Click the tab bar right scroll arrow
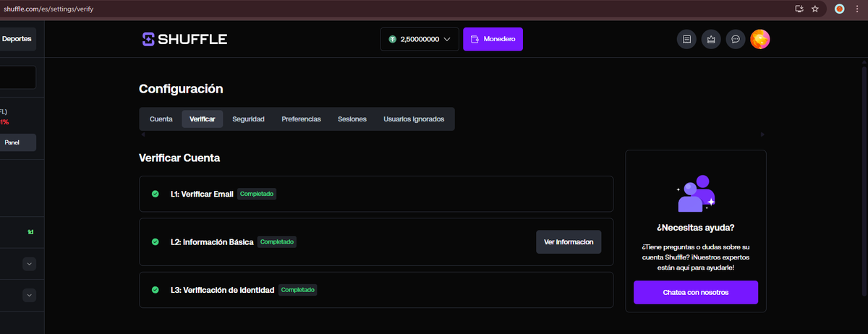The width and height of the screenshot is (868, 334). click(762, 134)
